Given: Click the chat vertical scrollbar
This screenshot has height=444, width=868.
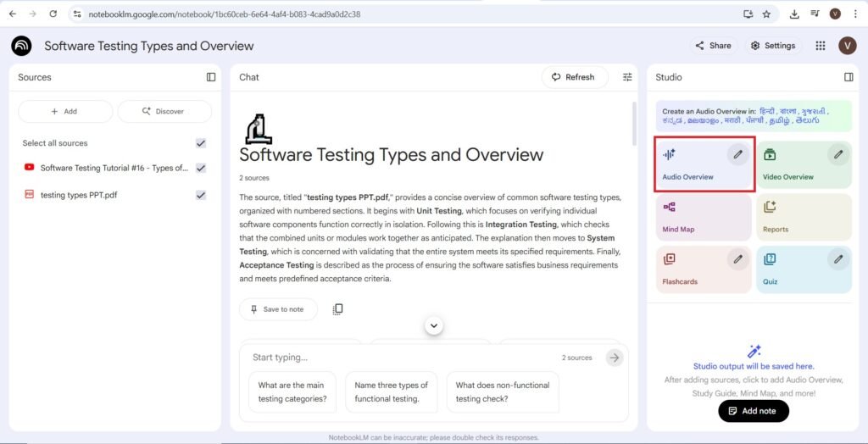Looking at the screenshot, I should 634,127.
